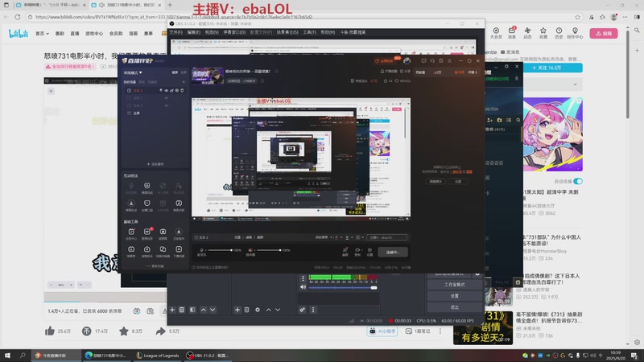
Task: Click the OBS 退出 button
Action: 454,307
